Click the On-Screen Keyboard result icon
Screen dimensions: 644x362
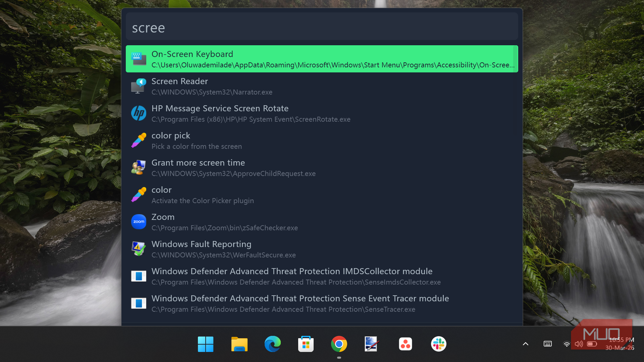(139, 59)
